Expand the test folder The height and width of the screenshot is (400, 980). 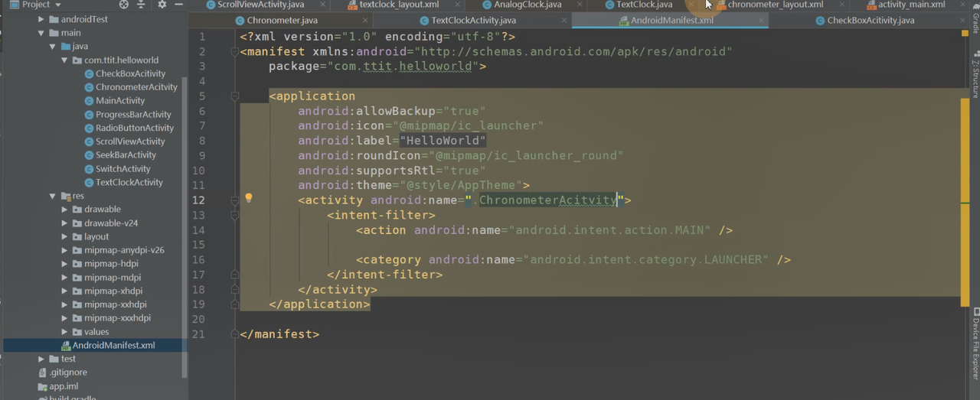(x=41, y=359)
